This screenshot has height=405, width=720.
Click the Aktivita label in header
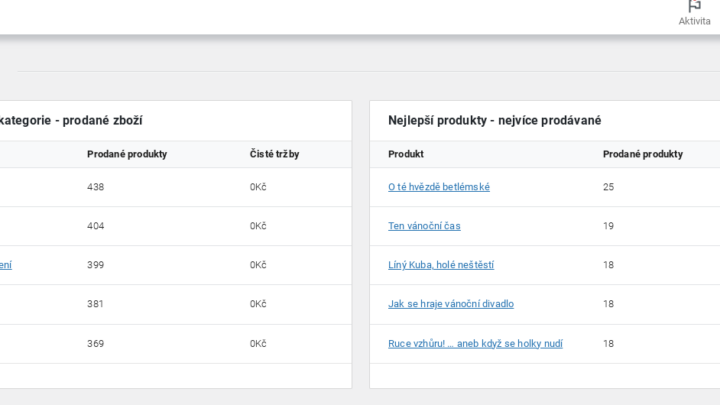[694, 21]
